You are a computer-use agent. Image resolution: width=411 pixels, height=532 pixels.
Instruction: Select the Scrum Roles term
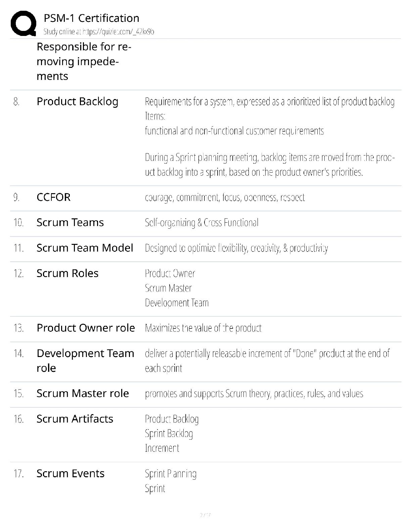(67, 273)
